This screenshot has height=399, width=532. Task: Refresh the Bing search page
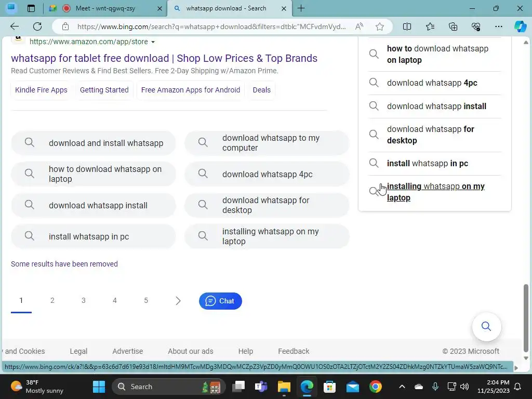37,26
